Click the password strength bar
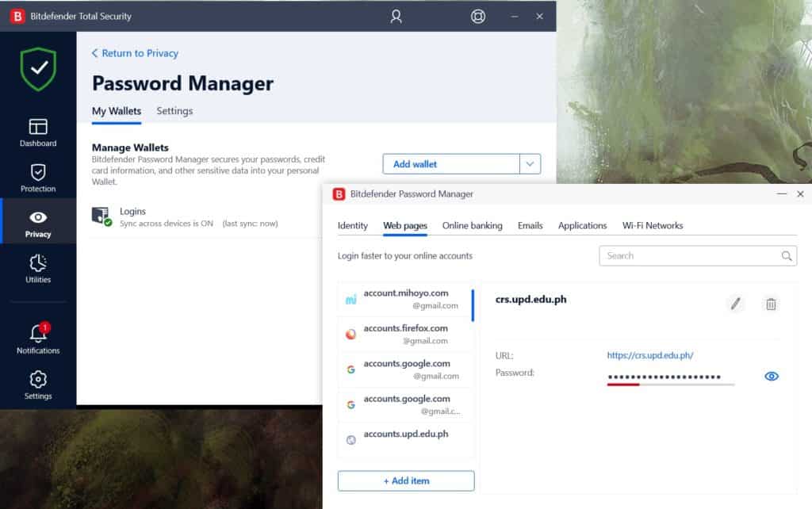The width and height of the screenshot is (812, 509). 671,385
